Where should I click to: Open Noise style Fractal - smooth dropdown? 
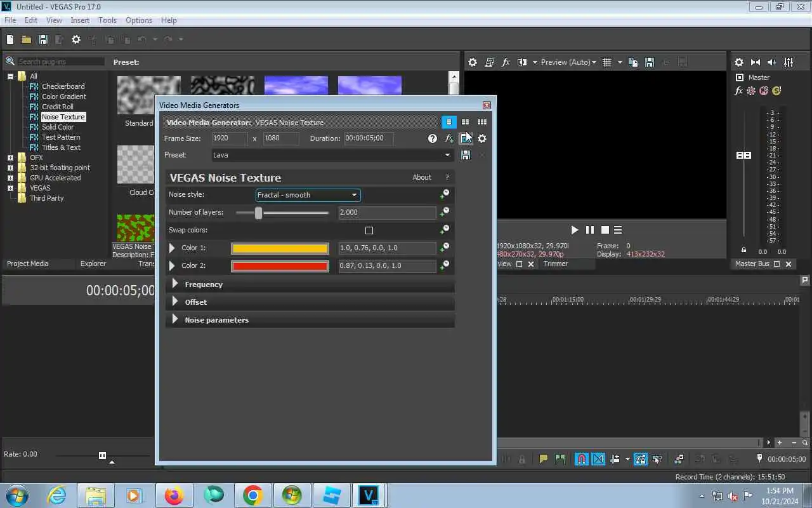308,195
